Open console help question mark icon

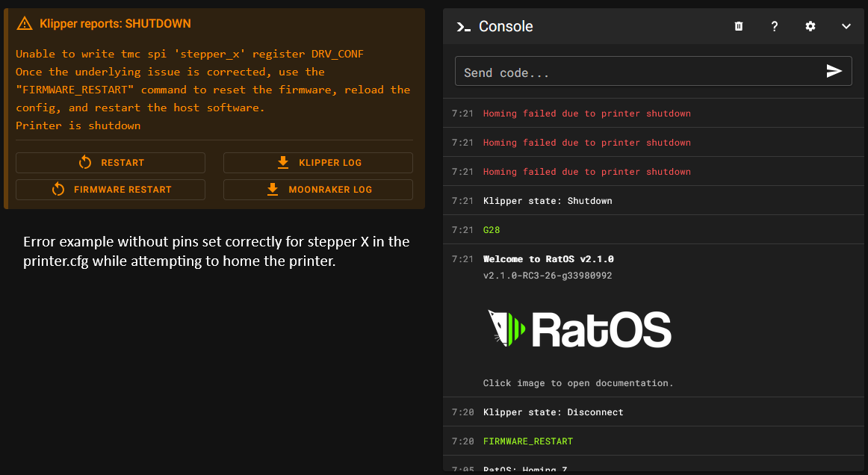tap(775, 26)
